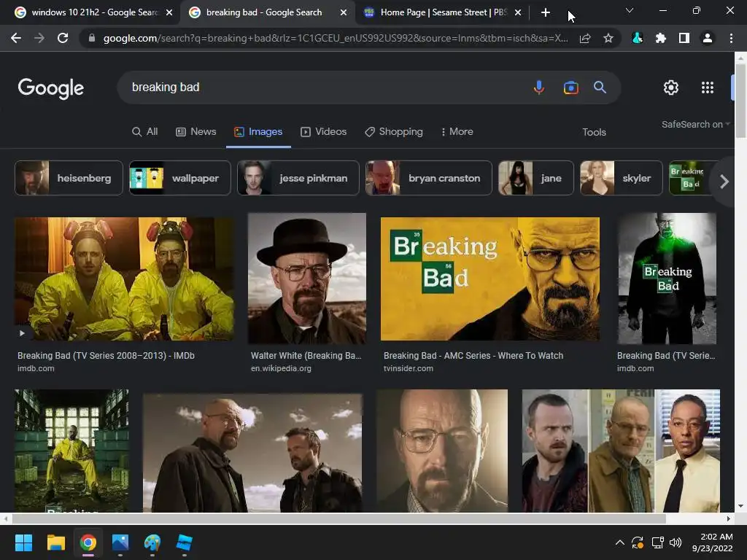
Task: Filter by heisenberg chip
Action: pyautogui.click(x=69, y=178)
